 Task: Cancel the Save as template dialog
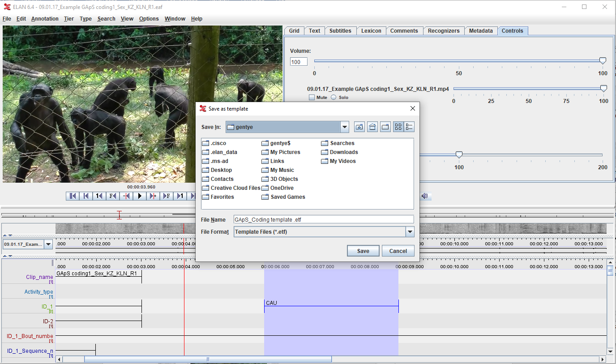(398, 251)
